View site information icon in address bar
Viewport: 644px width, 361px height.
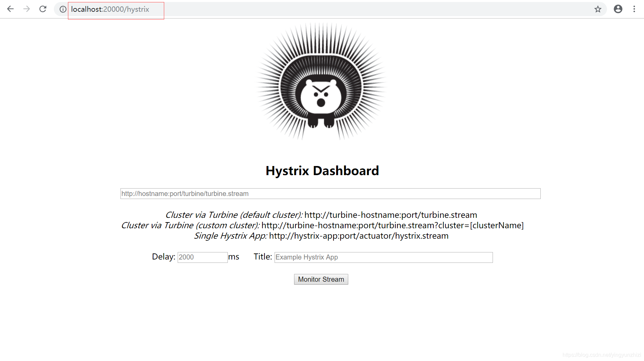tap(63, 9)
